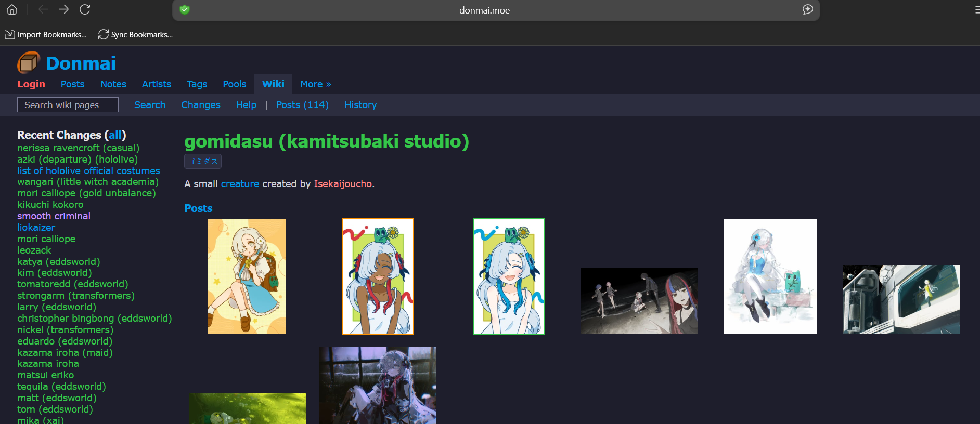
Task: Open the girl in blue dress thumbnail
Action: 247,276
